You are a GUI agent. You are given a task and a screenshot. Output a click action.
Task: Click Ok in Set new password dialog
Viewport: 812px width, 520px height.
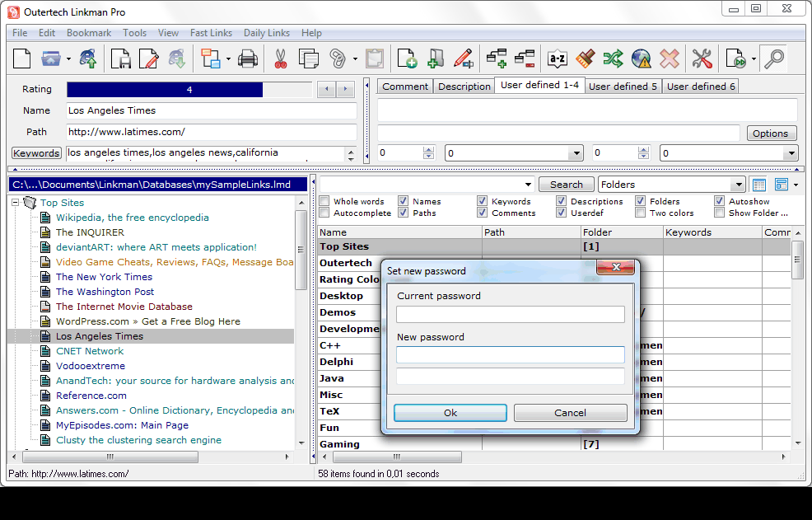(x=450, y=413)
